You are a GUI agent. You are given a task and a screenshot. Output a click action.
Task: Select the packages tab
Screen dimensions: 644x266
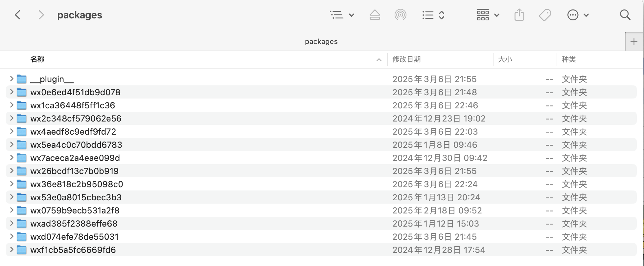(321, 42)
